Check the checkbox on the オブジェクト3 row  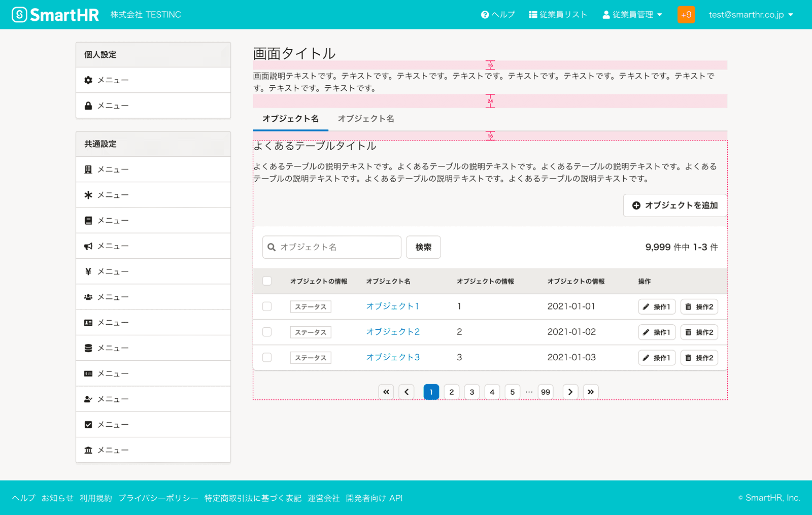267,357
